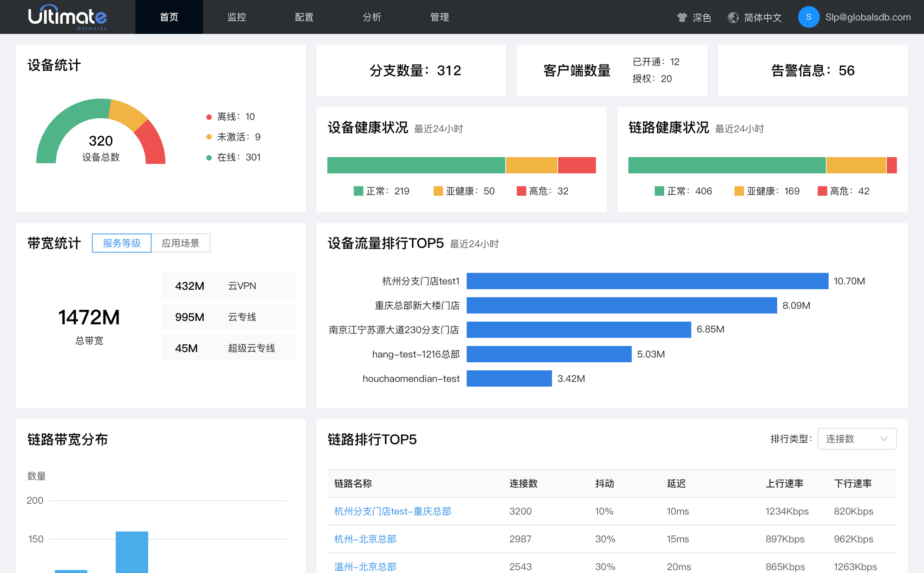The height and width of the screenshot is (573, 924).
Task: Click the 杭州分支门店test1 traffic bar
Action: pyautogui.click(x=647, y=281)
